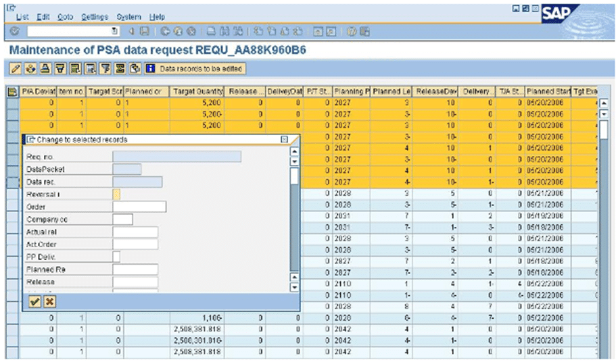Click the Act.Order input field
Image resolution: width=616 pixels, height=364 pixels.
(x=135, y=244)
